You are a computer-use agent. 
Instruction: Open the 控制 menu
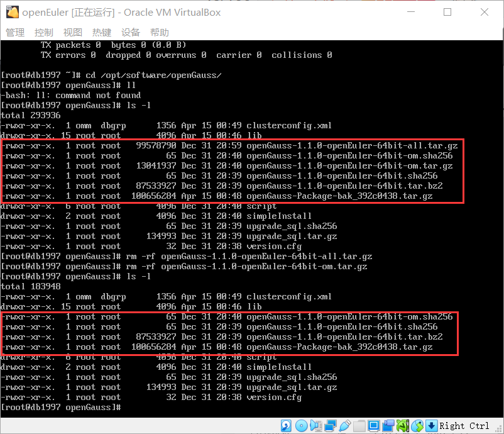[x=44, y=33]
